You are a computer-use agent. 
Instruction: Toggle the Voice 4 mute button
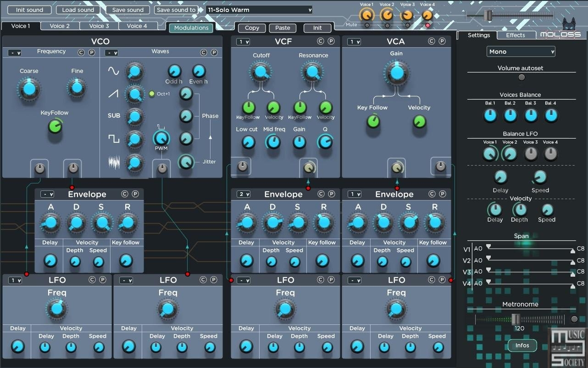(x=427, y=25)
